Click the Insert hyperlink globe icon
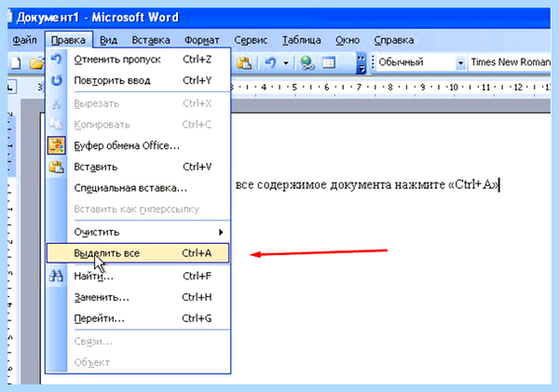559x392 pixels. click(x=307, y=63)
